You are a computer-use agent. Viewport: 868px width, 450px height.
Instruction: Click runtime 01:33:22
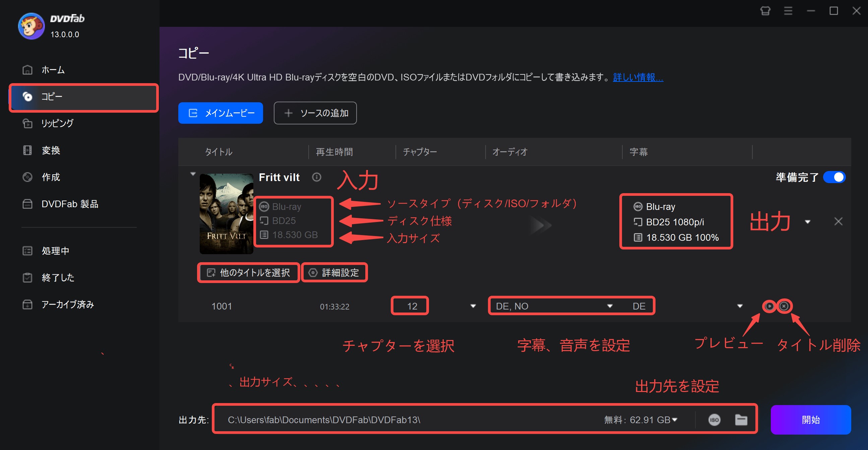[334, 306]
